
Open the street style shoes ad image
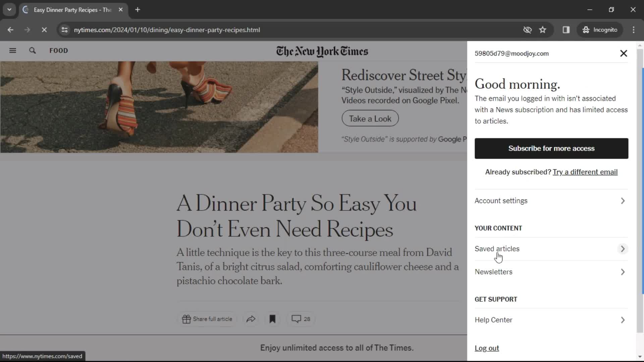(x=159, y=107)
